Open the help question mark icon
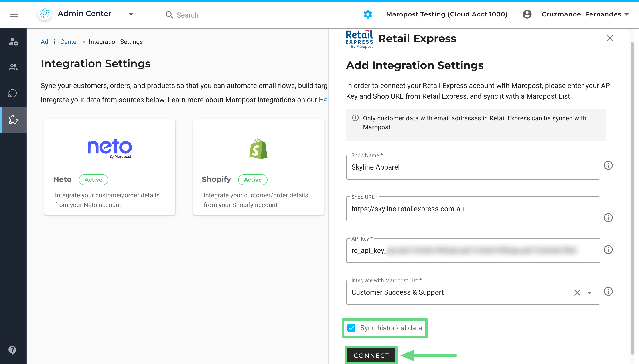Image resolution: width=639 pixels, height=364 pixels. pyautogui.click(x=12, y=350)
